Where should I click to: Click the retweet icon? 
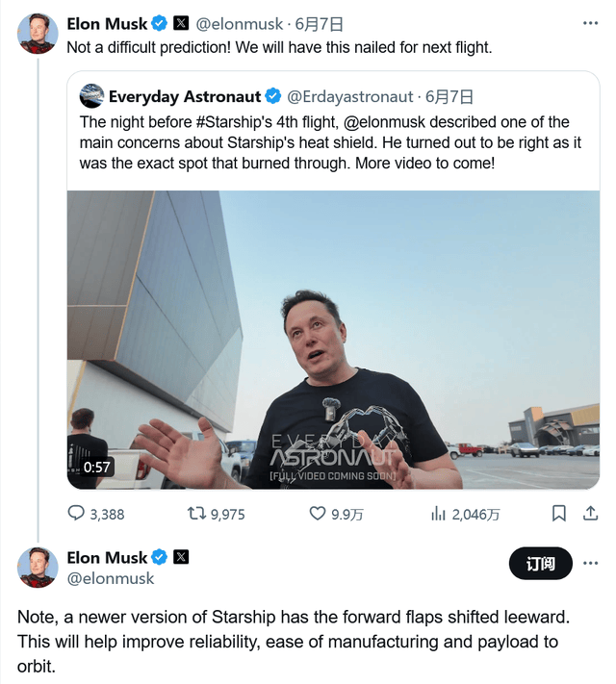pos(196,515)
